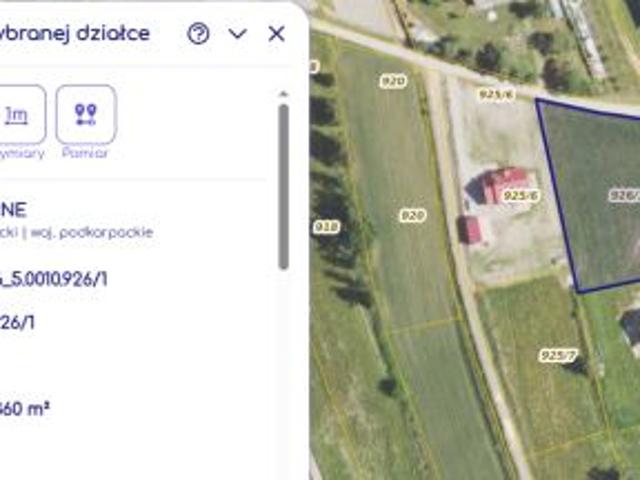Click the parcel number 26/1 text

click(x=17, y=322)
